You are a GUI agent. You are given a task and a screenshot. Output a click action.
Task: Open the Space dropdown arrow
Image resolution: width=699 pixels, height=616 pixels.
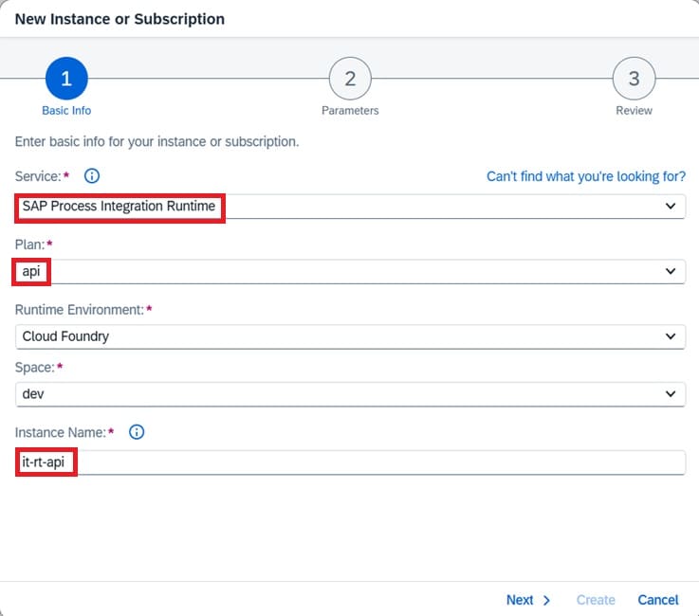click(x=671, y=393)
